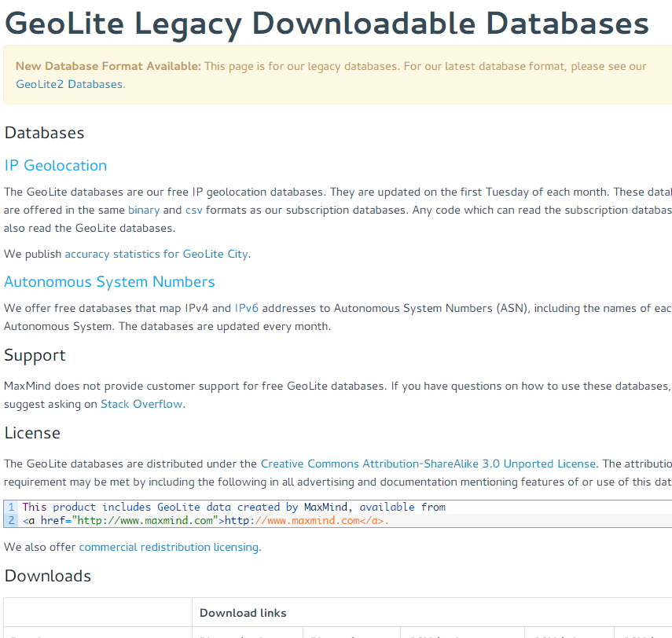View accuracy statistics for GeoLite City

(156, 254)
